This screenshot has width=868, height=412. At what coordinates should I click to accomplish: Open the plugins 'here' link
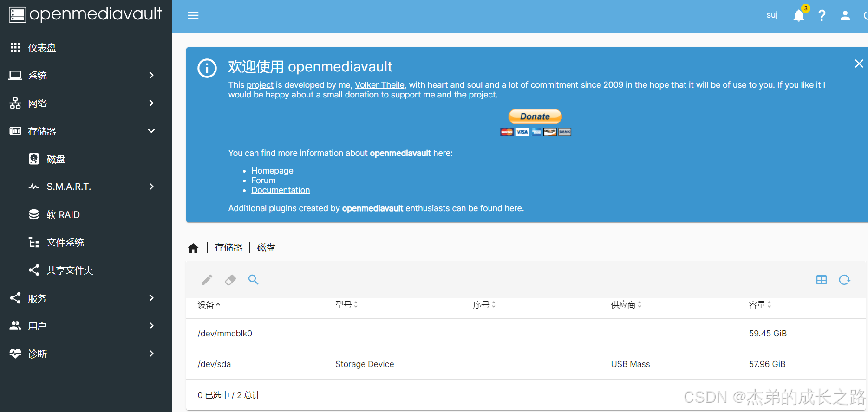coord(513,208)
